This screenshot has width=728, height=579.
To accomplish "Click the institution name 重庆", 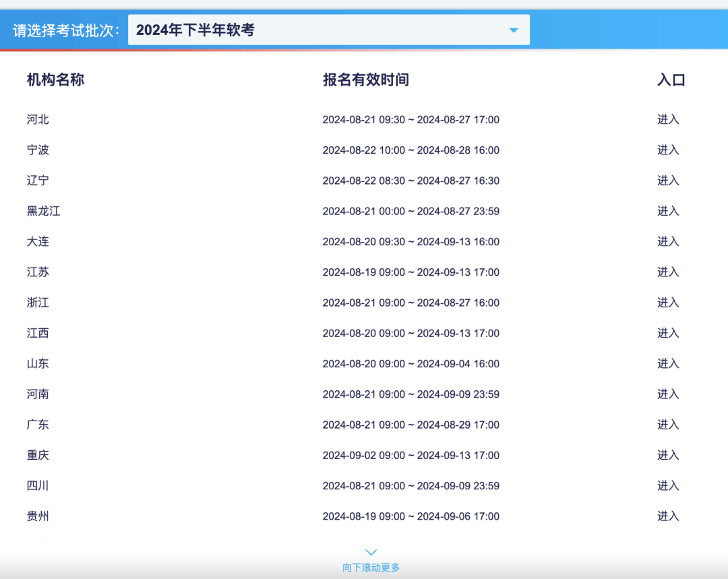I will [38, 456].
